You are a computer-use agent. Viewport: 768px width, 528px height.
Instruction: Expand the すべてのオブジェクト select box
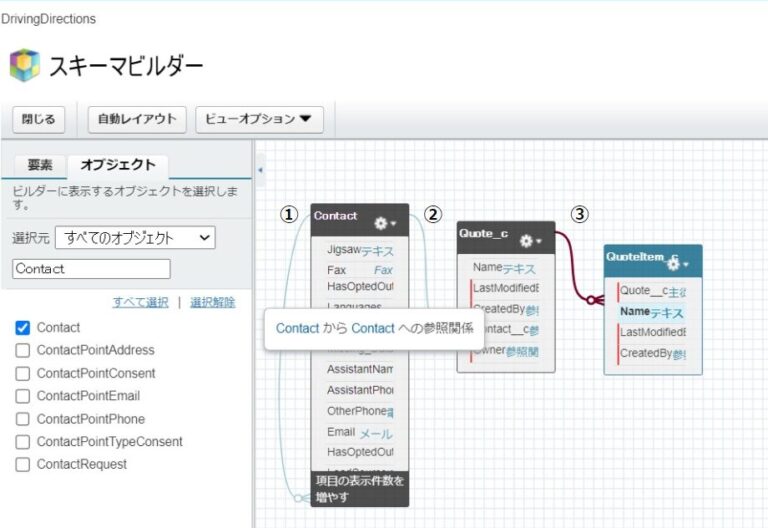[135, 238]
